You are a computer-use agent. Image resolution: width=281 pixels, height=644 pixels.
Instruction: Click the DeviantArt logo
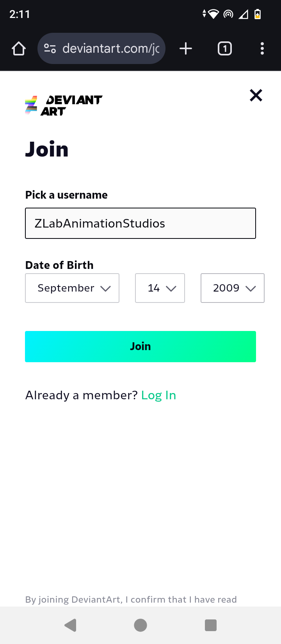coord(64,105)
